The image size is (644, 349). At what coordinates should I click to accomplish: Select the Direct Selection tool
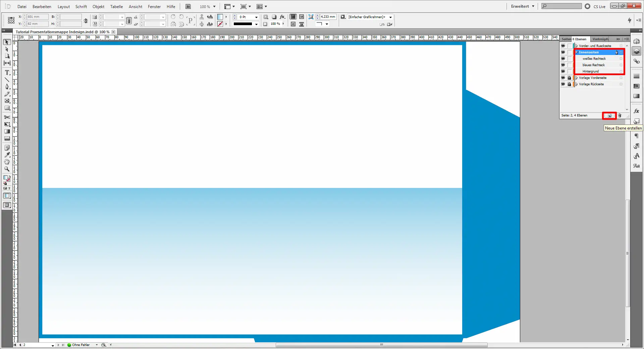point(7,49)
